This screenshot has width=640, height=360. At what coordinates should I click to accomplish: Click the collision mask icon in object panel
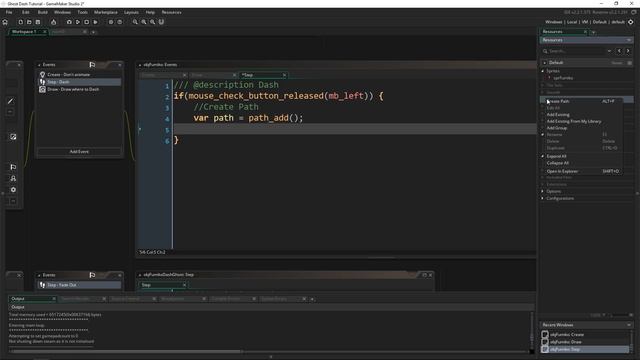[13, 137]
